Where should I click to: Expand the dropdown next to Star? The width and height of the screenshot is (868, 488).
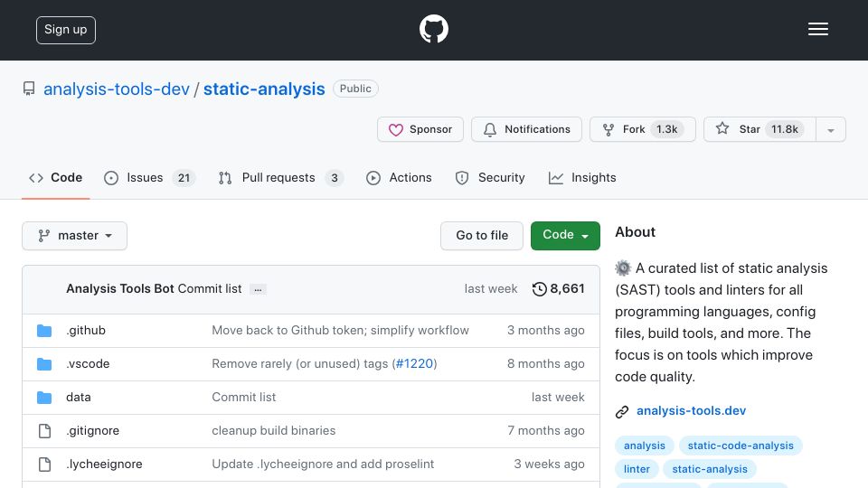[831, 129]
